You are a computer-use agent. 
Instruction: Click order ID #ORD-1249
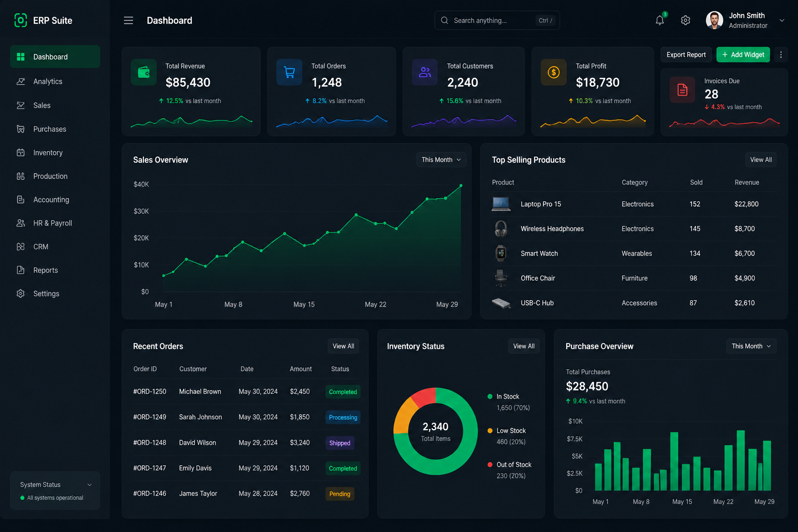[150, 417]
